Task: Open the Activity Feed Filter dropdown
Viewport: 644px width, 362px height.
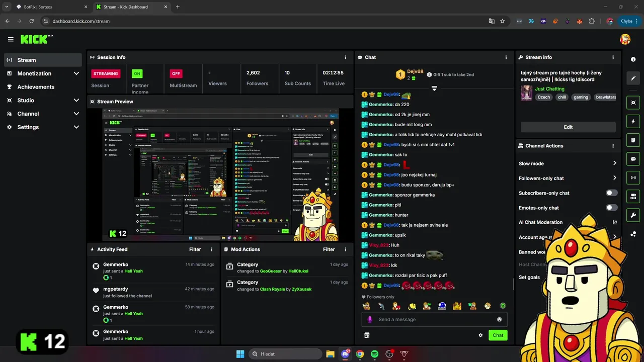Action: [x=195, y=249]
